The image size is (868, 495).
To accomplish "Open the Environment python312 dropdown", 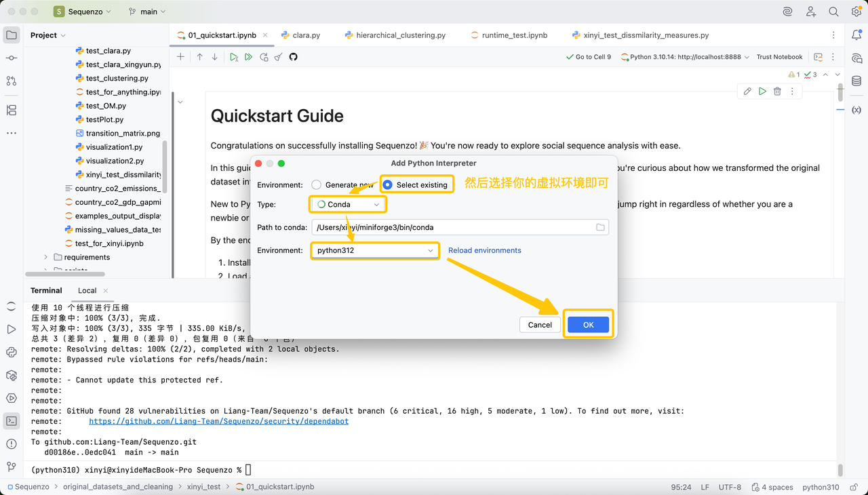I will click(x=374, y=250).
